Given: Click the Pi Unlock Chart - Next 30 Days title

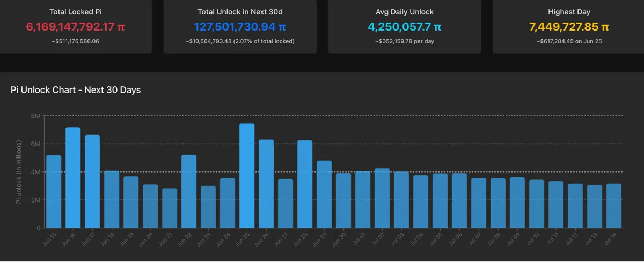Looking at the screenshot, I should coord(76,90).
